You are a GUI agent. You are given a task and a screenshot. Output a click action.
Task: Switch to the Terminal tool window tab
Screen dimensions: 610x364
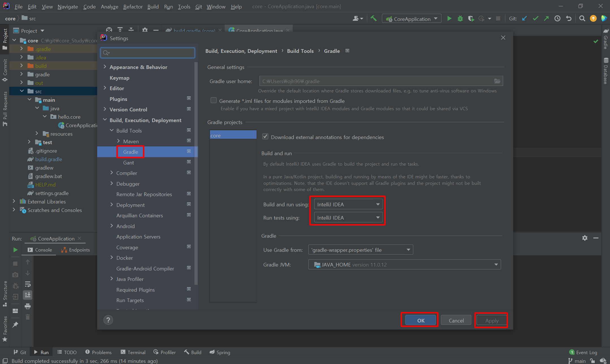coord(133,352)
